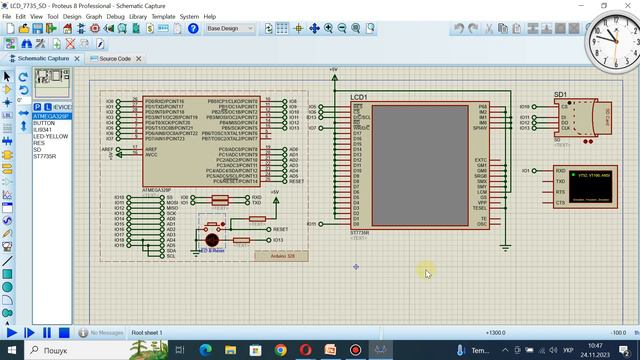Close the Source Code tab

coord(139,59)
